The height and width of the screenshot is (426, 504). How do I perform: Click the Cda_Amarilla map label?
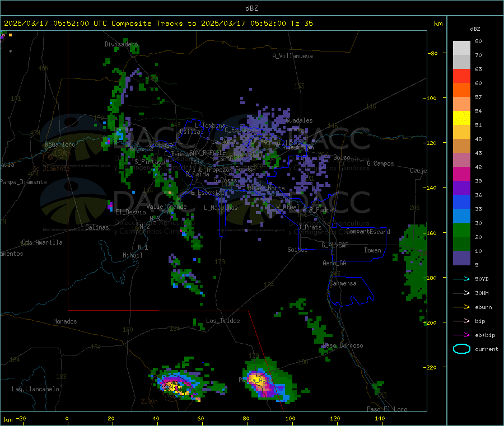tap(42, 242)
